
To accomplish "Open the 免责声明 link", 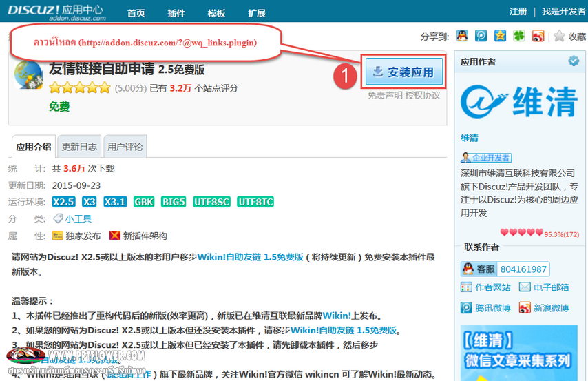I will click(x=385, y=95).
